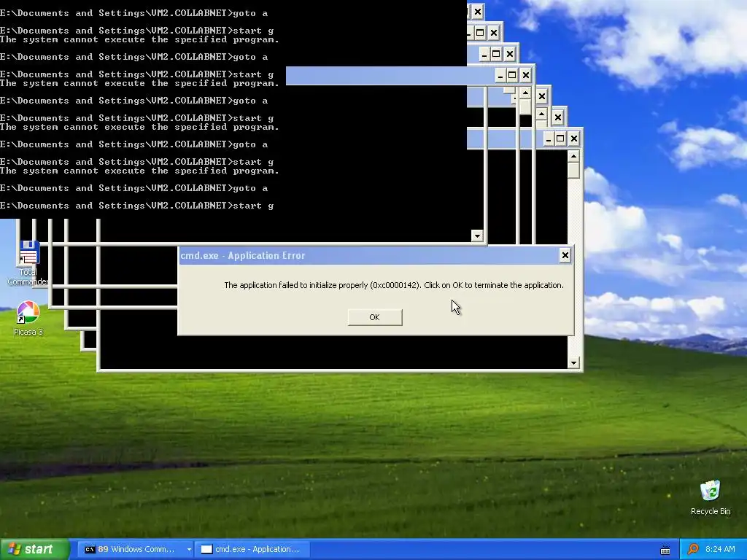Viewport: 747px width, 560px height.
Task: Click the 8:24 AM system clock
Action: tap(720, 549)
